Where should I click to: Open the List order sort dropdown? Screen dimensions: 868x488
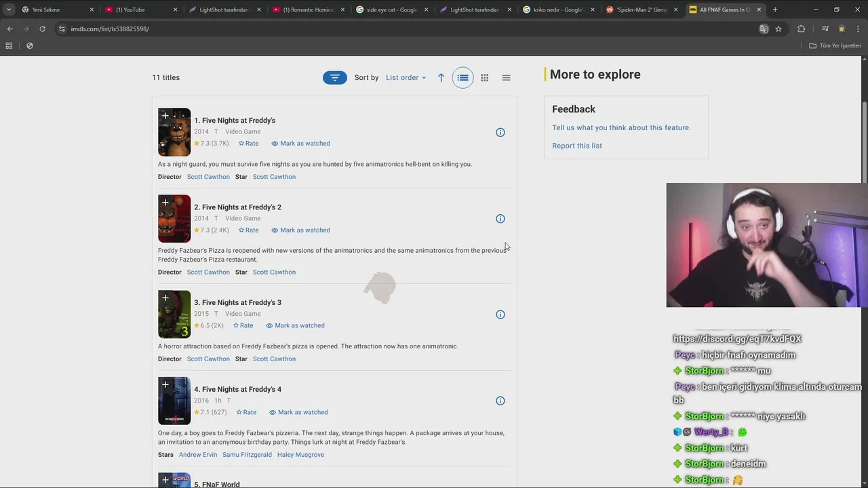pyautogui.click(x=406, y=78)
